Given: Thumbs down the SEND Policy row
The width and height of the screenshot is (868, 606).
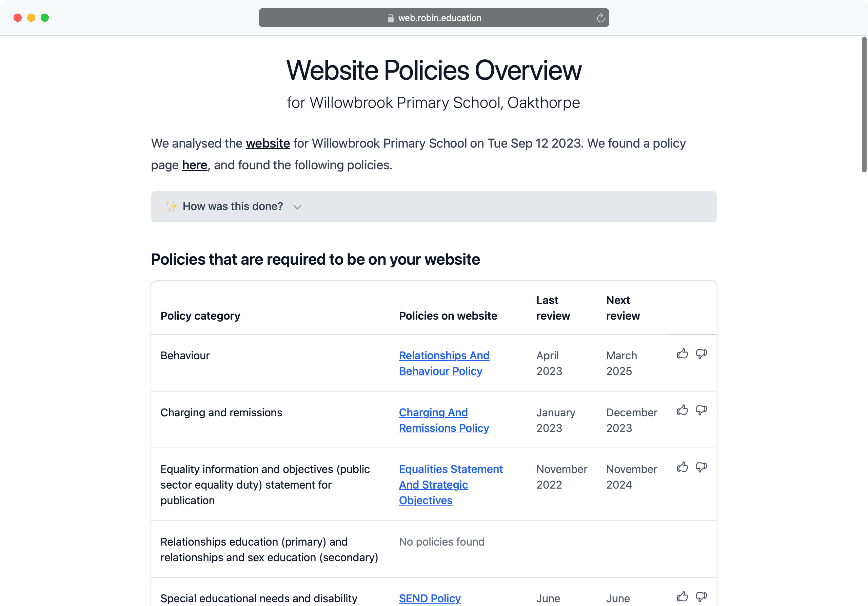Looking at the screenshot, I should [701, 596].
